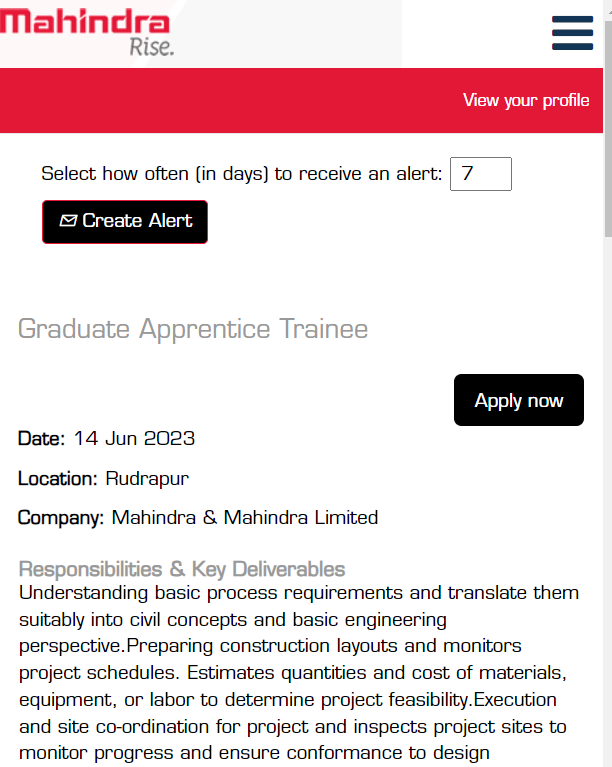612x767 pixels.
Task: Click the 'Company:' bold label
Action: 61,518
